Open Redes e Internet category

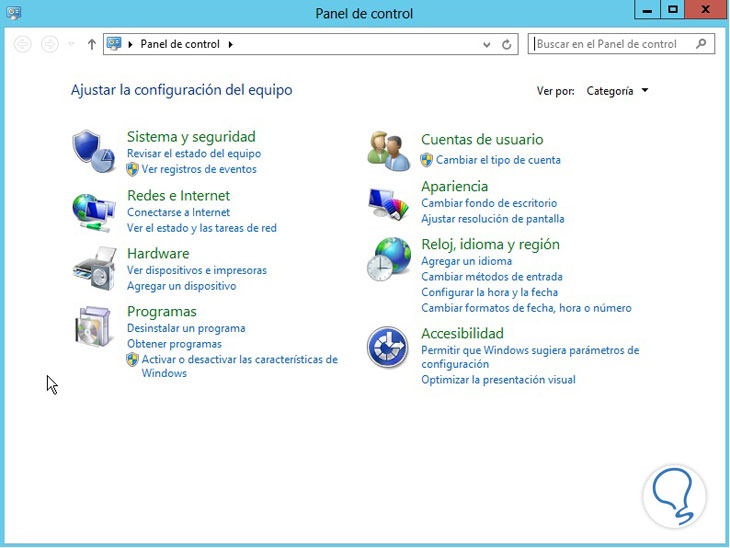click(179, 195)
